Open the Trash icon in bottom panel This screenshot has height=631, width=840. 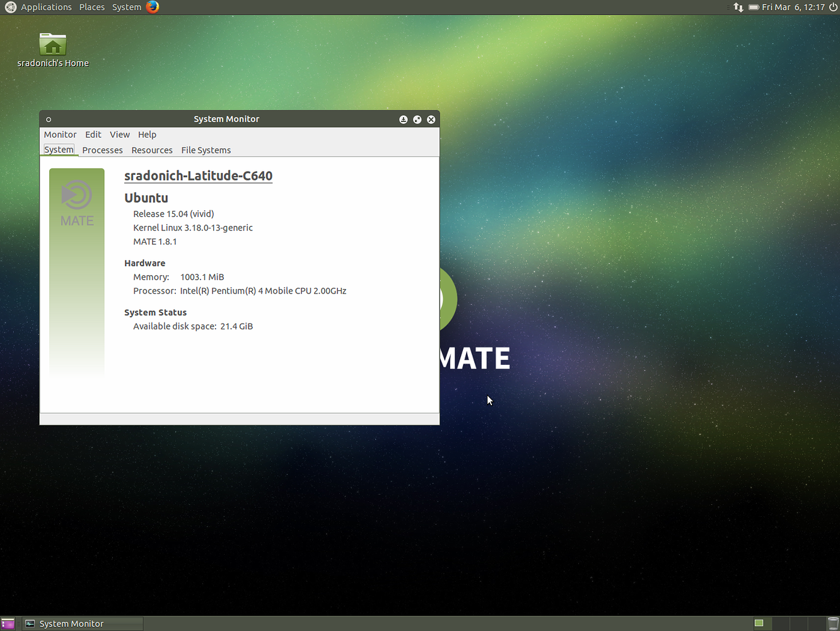click(833, 623)
